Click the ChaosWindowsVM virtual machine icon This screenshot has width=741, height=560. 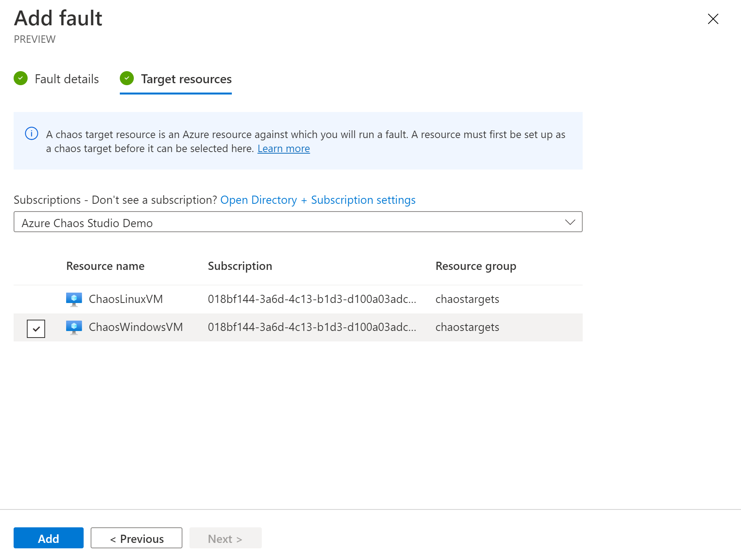point(74,327)
